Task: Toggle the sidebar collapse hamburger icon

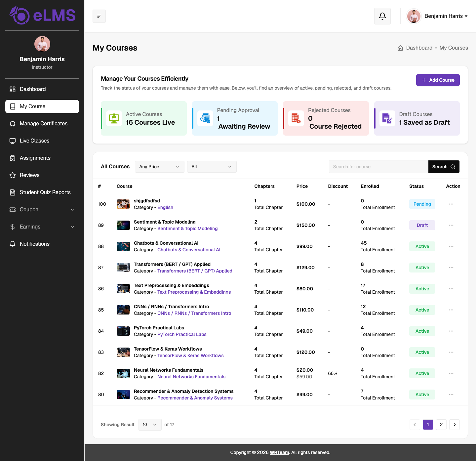Action: (99, 16)
